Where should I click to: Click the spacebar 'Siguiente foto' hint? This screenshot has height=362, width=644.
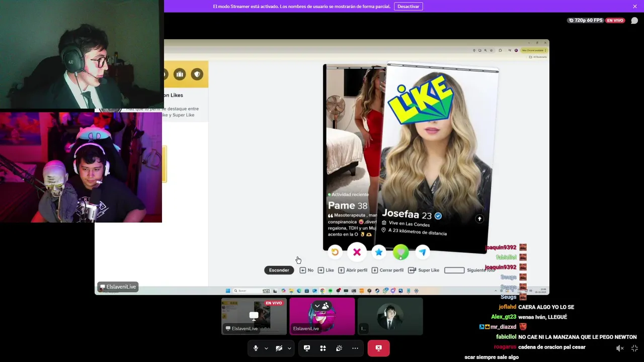(x=469, y=270)
